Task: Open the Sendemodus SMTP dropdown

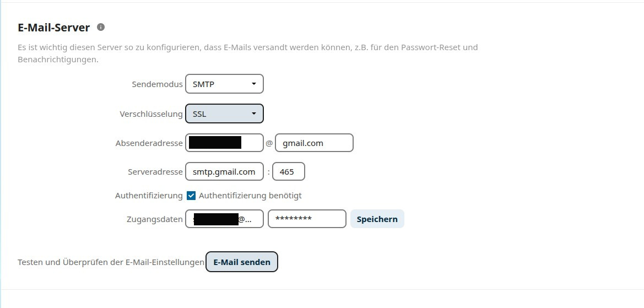Action: [x=224, y=84]
